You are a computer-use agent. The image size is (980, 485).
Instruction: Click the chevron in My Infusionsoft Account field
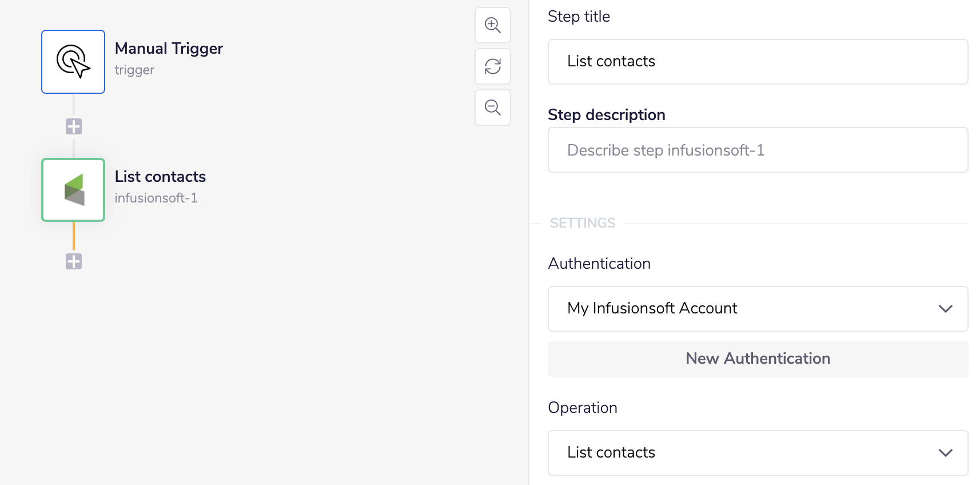point(946,309)
